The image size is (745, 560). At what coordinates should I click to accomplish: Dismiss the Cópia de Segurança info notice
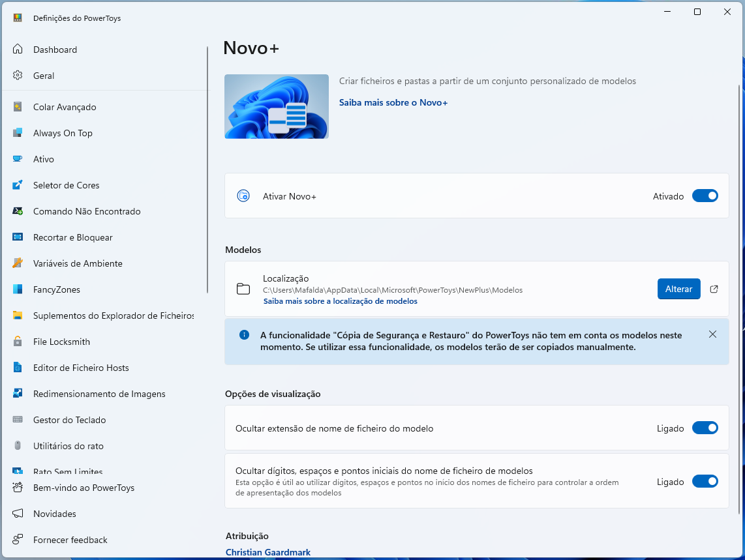712,334
